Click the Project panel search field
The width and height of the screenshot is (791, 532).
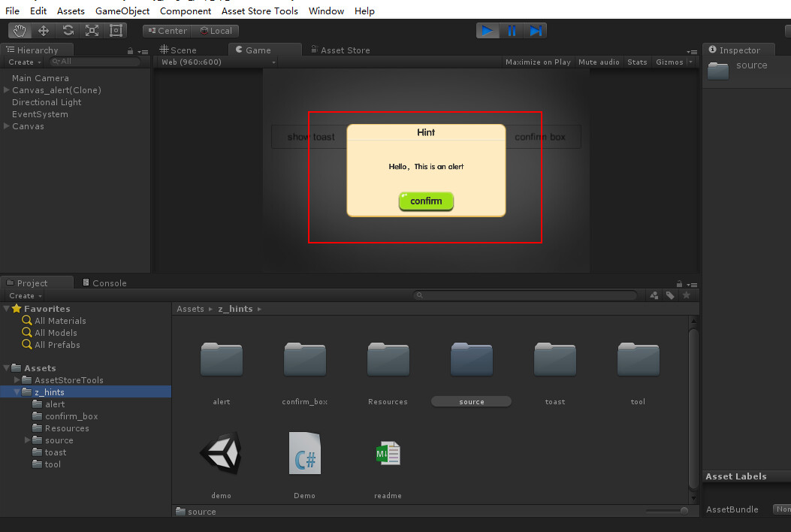pos(526,295)
